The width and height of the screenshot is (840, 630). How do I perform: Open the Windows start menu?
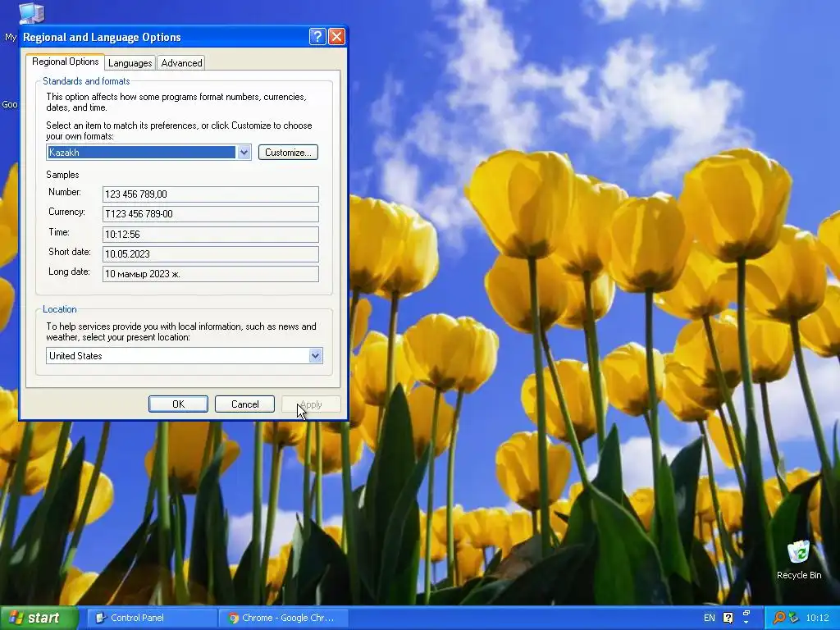coord(39,618)
